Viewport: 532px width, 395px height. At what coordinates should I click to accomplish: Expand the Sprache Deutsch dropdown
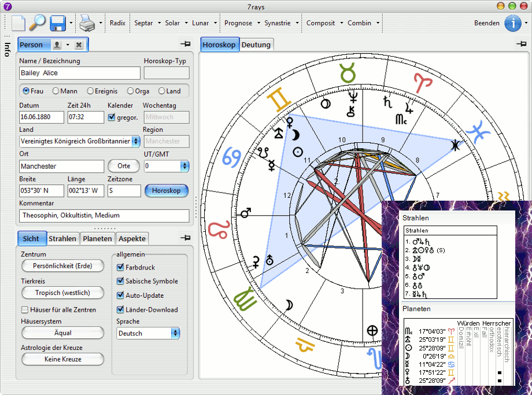tap(175, 333)
